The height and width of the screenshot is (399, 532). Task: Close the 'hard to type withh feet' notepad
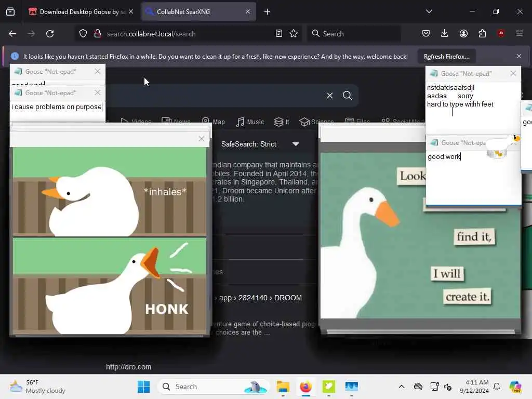pos(513,73)
